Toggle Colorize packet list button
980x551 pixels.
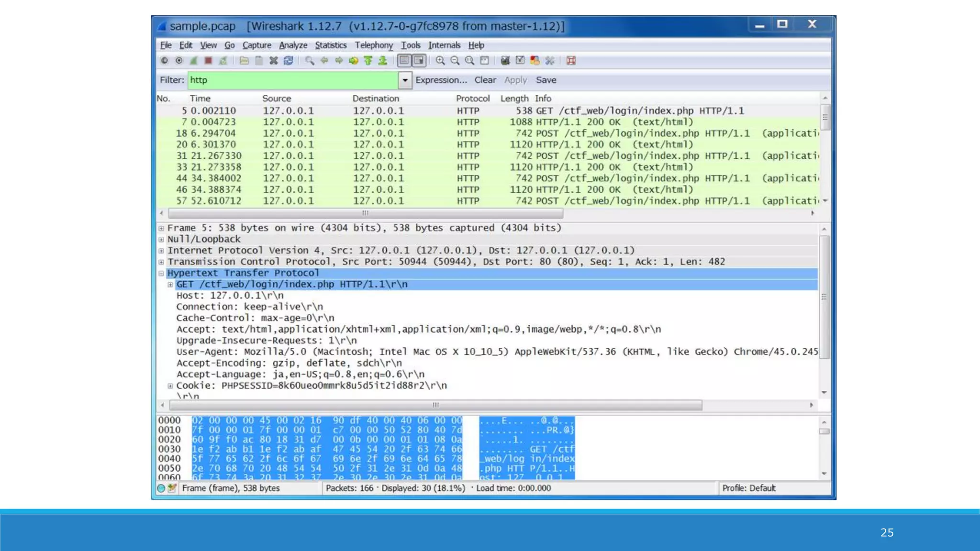[x=404, y=61]
